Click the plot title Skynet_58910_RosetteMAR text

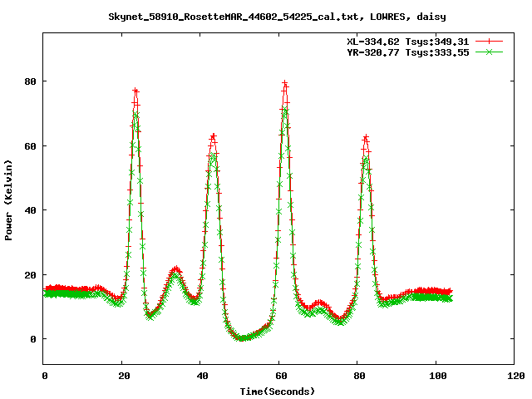tap(277, 17)
